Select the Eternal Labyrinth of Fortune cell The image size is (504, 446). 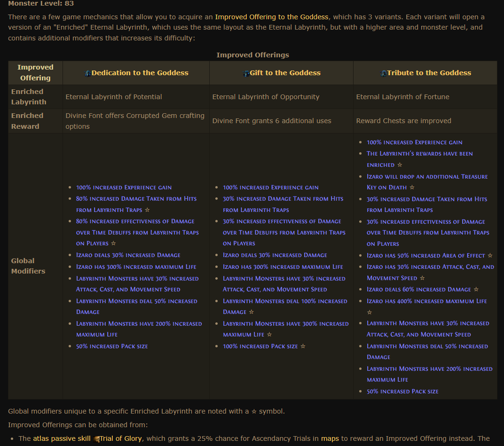[425, 97]
